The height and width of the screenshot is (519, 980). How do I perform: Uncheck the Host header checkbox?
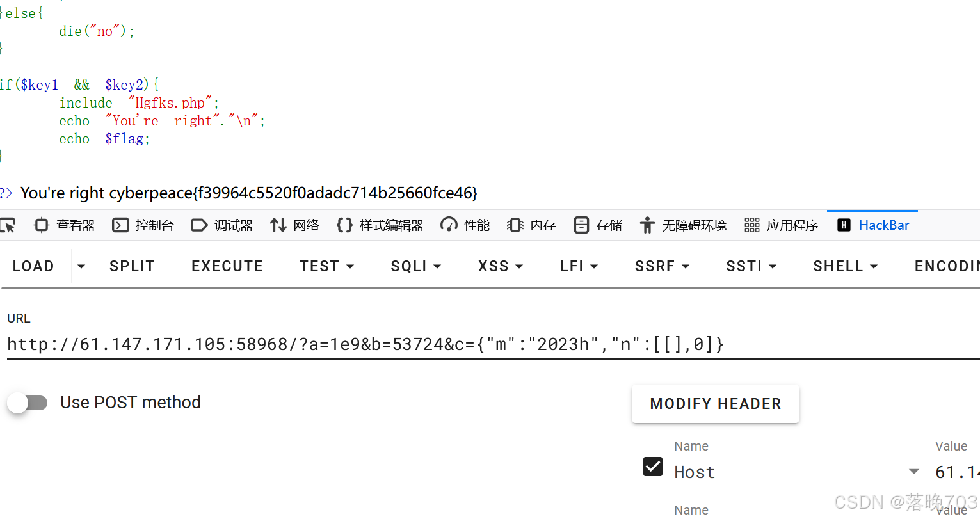(653, 467)
